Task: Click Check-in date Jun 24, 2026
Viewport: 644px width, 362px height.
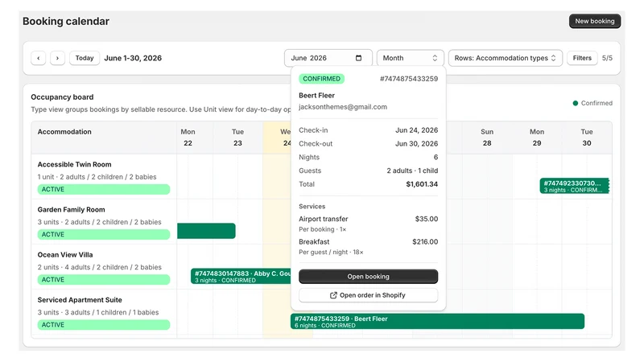Action: pos(416,130)
